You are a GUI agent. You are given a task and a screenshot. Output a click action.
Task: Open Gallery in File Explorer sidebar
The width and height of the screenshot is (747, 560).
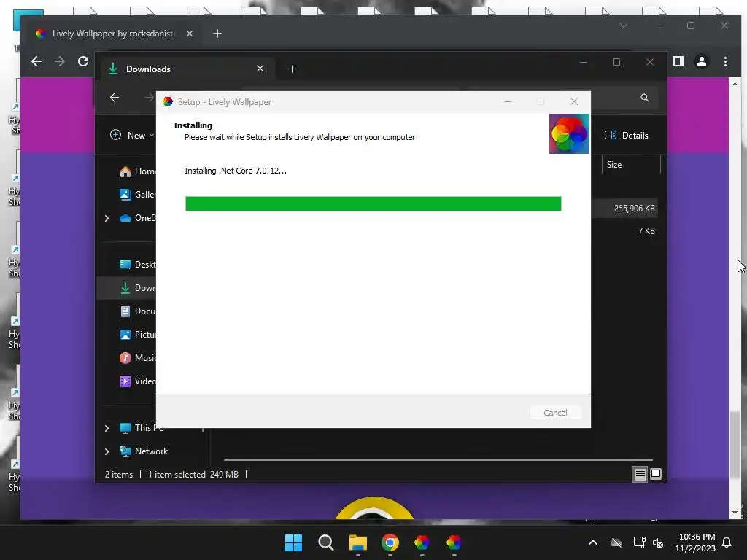pos(137,194)
